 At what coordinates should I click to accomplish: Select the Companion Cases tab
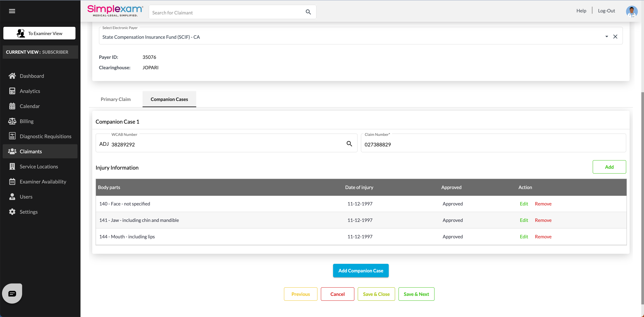pyautogui.click(x=169, y=99)
